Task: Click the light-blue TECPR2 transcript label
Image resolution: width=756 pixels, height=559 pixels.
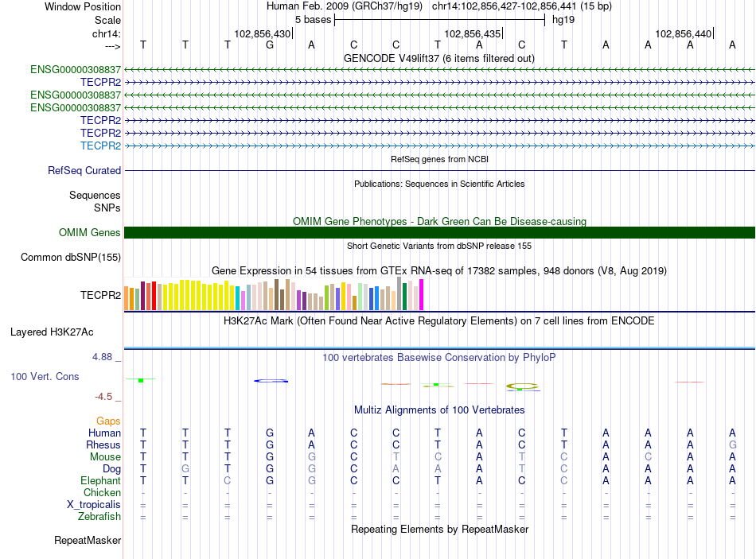Action: click(x=101, y=146)
